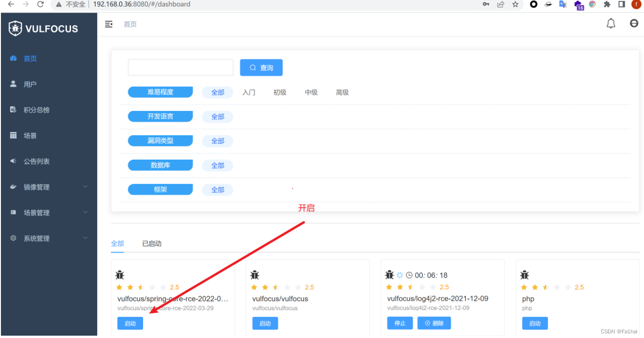Stop the log4j2-rce container with 停止

(400, 323)
